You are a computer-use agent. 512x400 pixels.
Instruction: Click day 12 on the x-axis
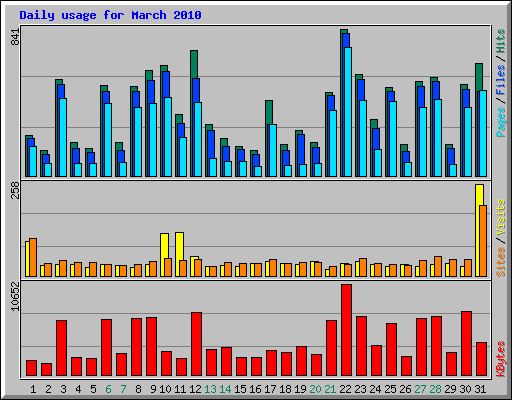point(195,389)
